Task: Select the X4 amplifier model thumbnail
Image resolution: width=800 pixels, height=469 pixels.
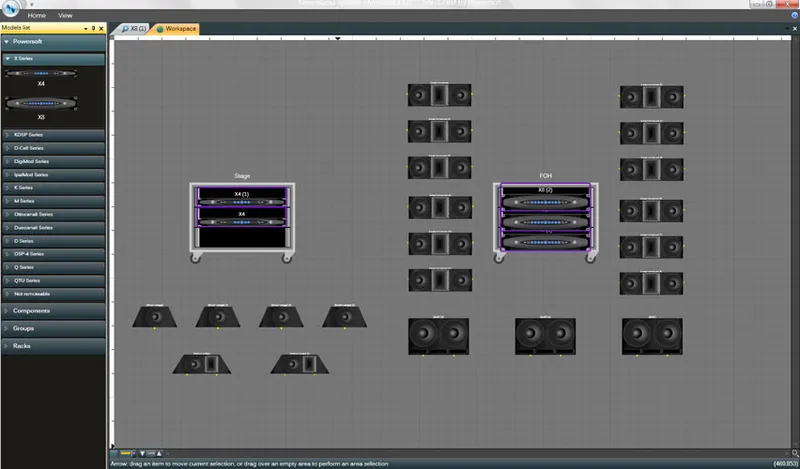Action: (x=41, y=73)
